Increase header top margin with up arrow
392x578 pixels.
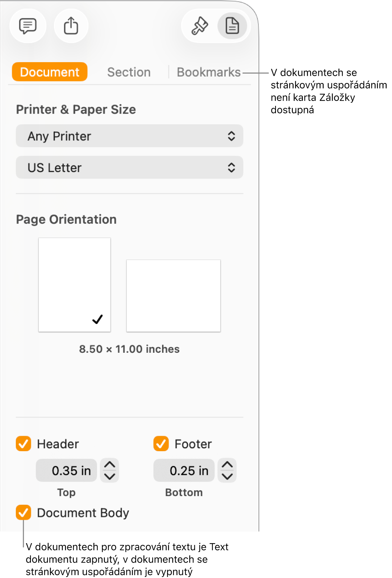click(110, 465)
